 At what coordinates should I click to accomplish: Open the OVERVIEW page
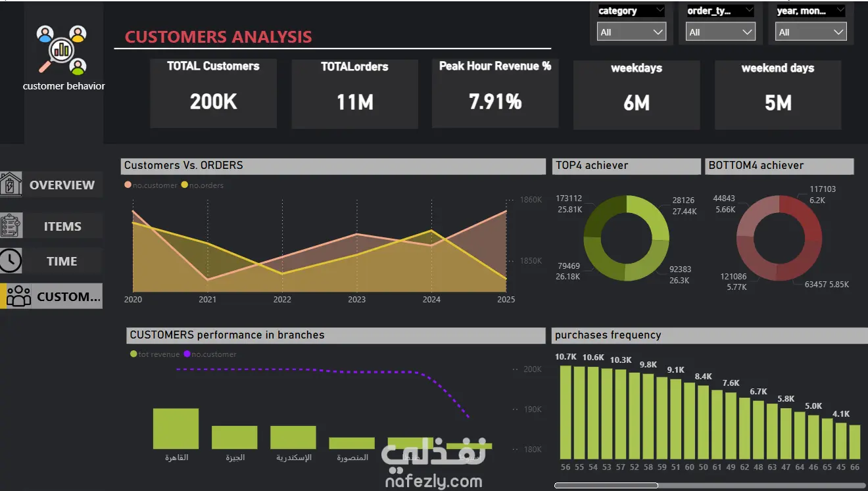click(x=62, y=185)
